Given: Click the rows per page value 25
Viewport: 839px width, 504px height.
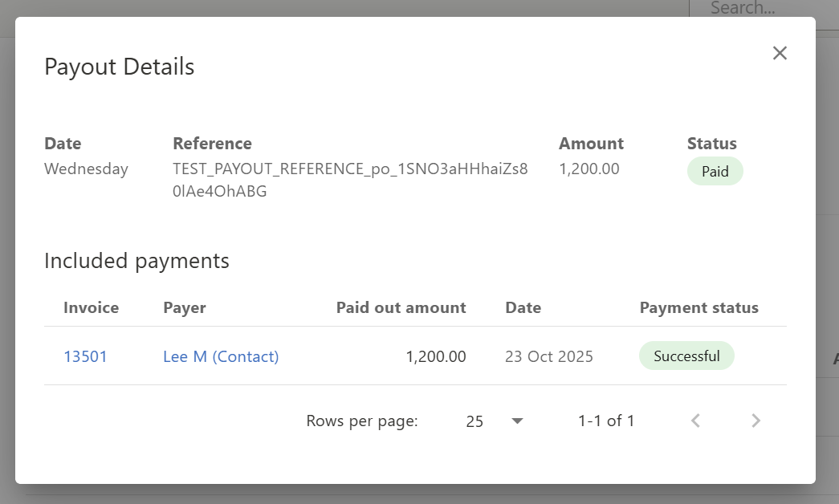Looking at the screenshot, I should click(x=474, y=421).
